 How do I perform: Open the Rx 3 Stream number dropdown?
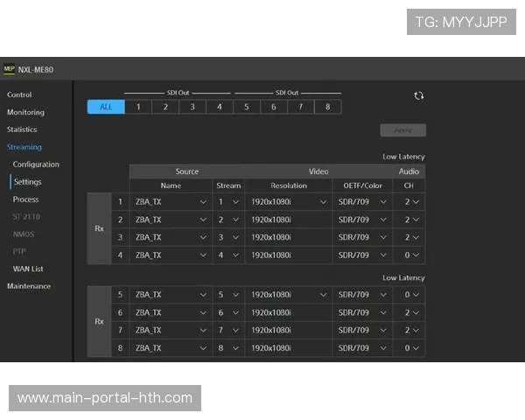[x=228, y=237]
